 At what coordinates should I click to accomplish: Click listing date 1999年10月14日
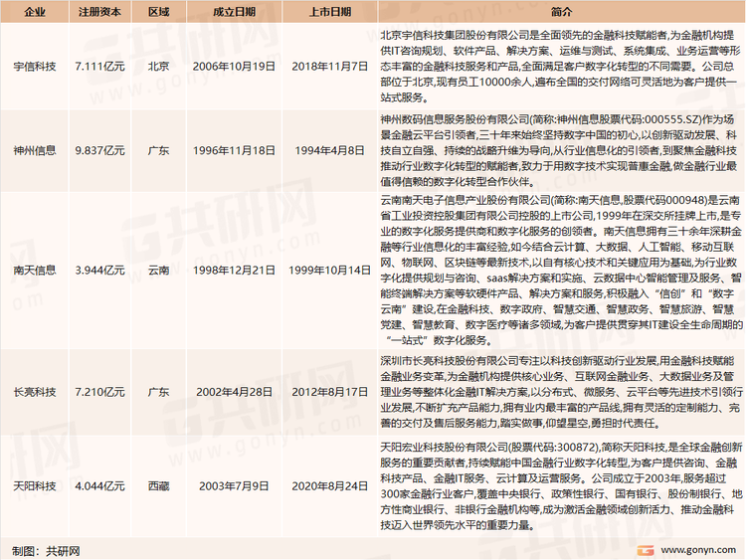[x=329, y=271]
